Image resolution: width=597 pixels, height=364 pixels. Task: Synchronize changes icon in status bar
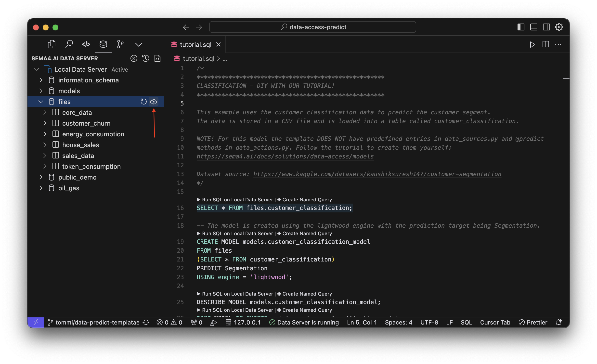tap(146, 322)
